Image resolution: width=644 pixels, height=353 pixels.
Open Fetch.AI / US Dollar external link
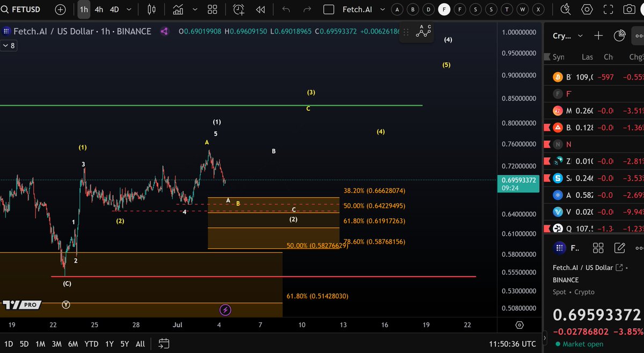619,268
